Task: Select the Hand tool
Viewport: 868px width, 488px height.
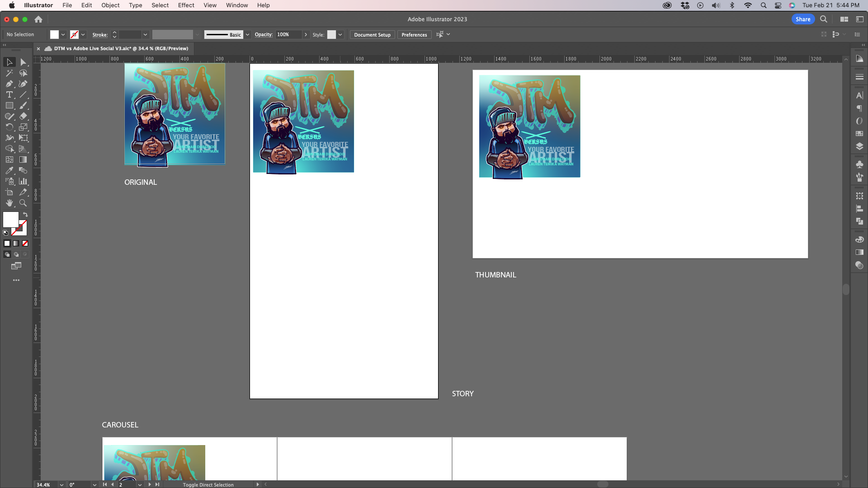Action: pos(9,203)
